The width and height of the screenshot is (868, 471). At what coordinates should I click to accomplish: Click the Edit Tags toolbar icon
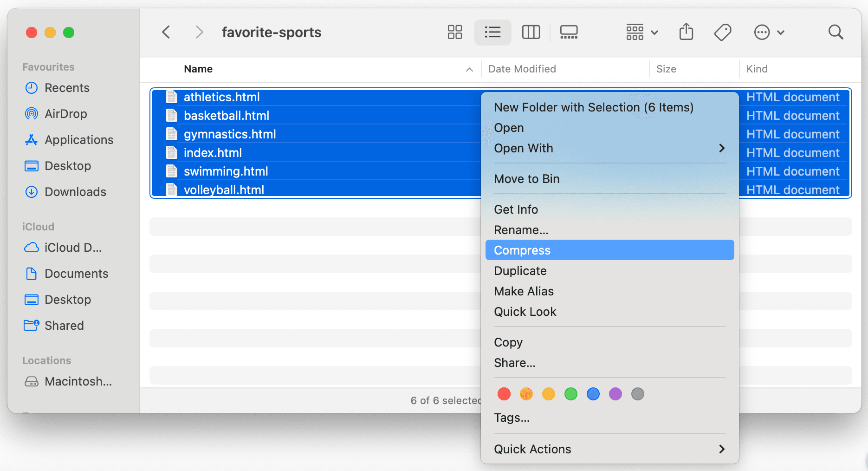point(723,32)
